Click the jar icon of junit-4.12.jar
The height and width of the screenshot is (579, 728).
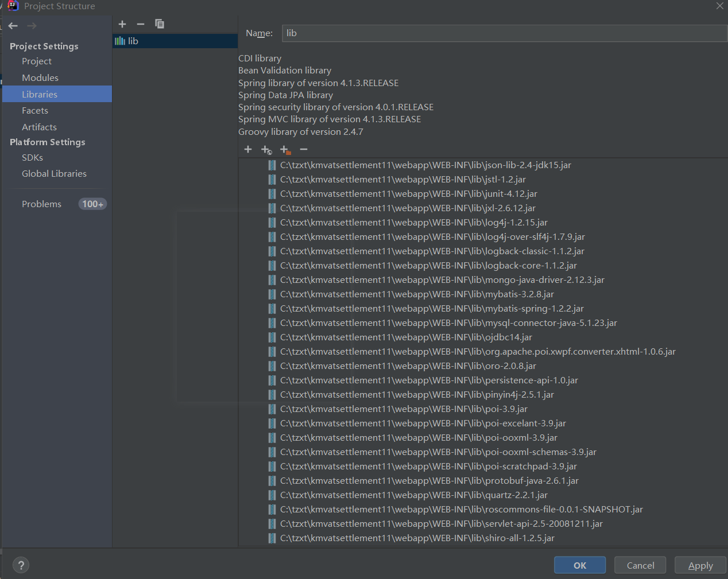[272, 194]
